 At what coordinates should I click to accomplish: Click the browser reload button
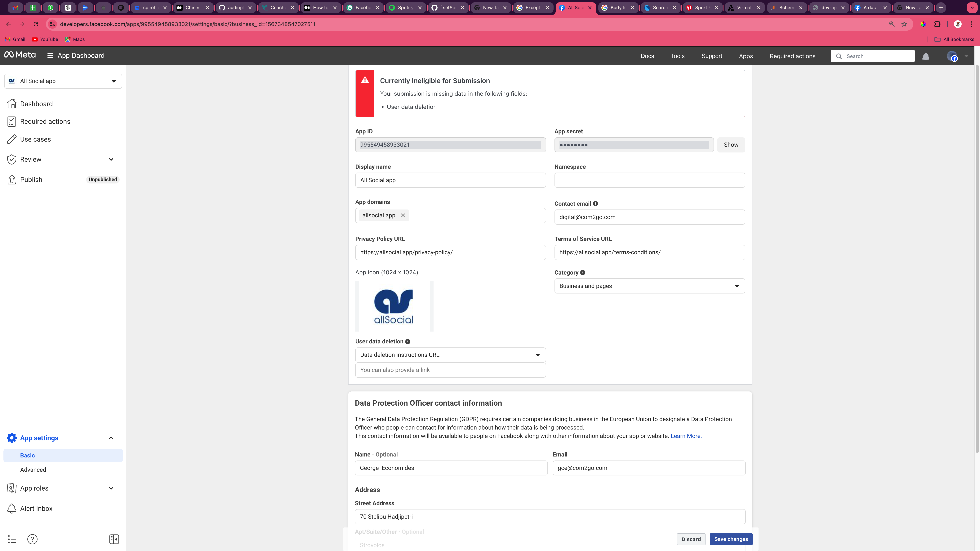pos(36,24)
